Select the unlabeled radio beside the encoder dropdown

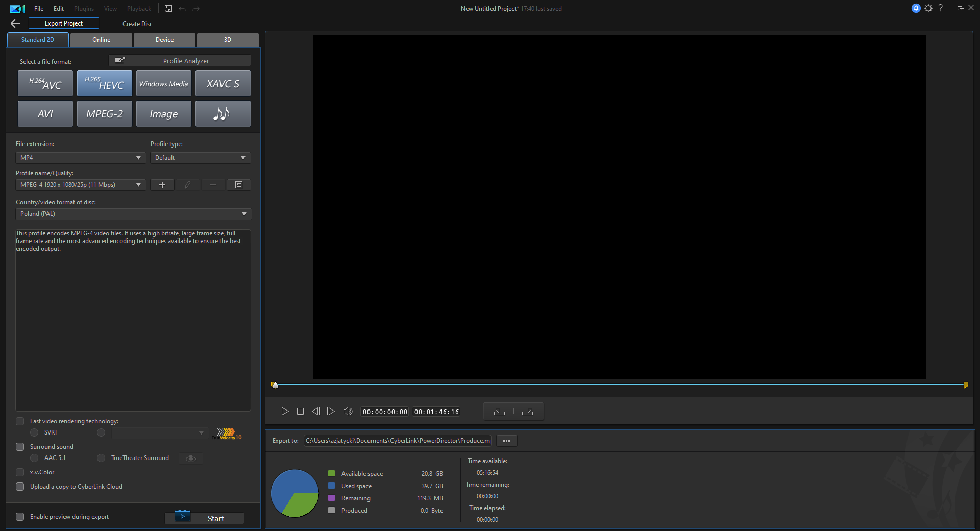point(101,432)
